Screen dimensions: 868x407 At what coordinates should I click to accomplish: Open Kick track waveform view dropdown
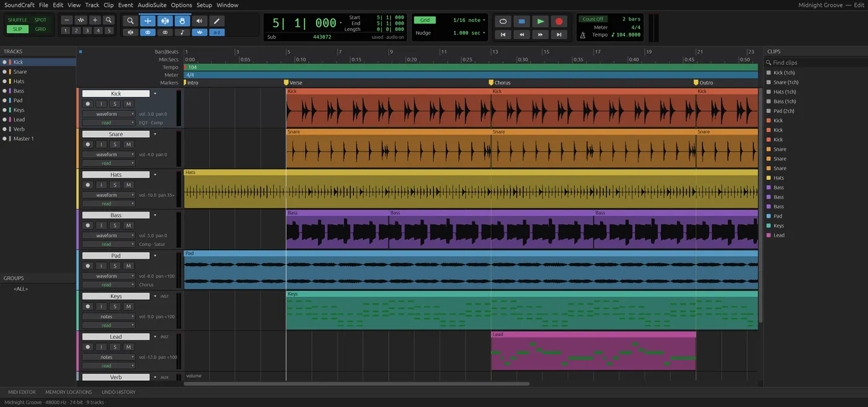click(x=108, y=114)
